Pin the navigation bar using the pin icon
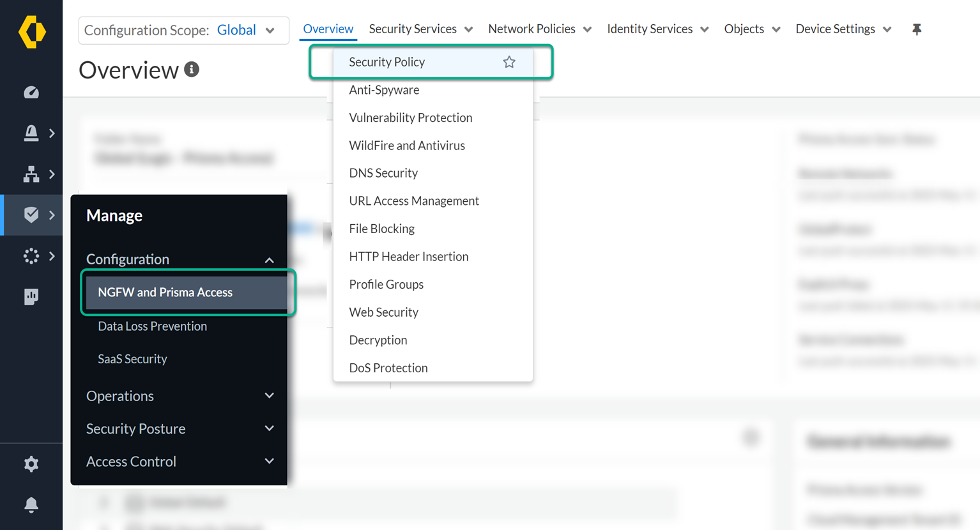Screen dimensions: 980x530 click(x=917, y=29)
